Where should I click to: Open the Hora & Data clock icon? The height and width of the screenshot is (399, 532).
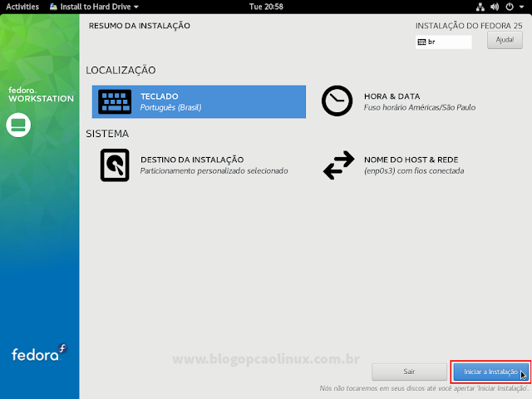coord(337,101)
